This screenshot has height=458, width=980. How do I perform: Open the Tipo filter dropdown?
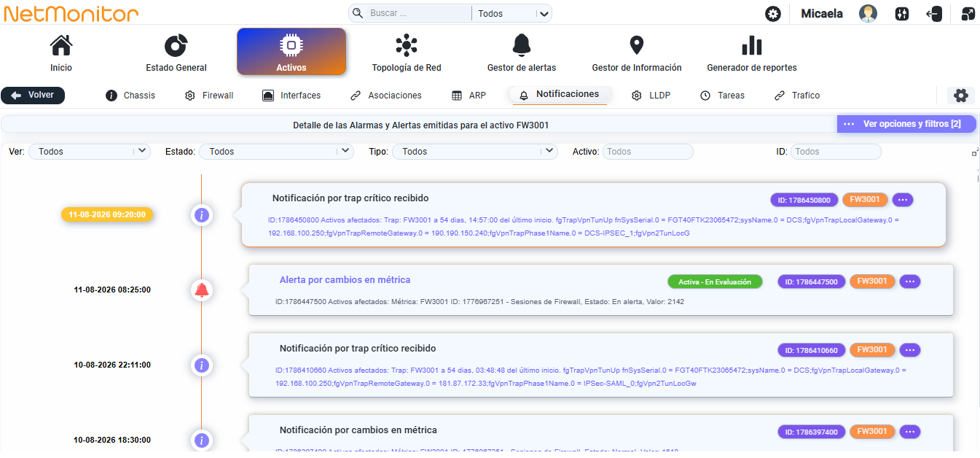(475, 152)
